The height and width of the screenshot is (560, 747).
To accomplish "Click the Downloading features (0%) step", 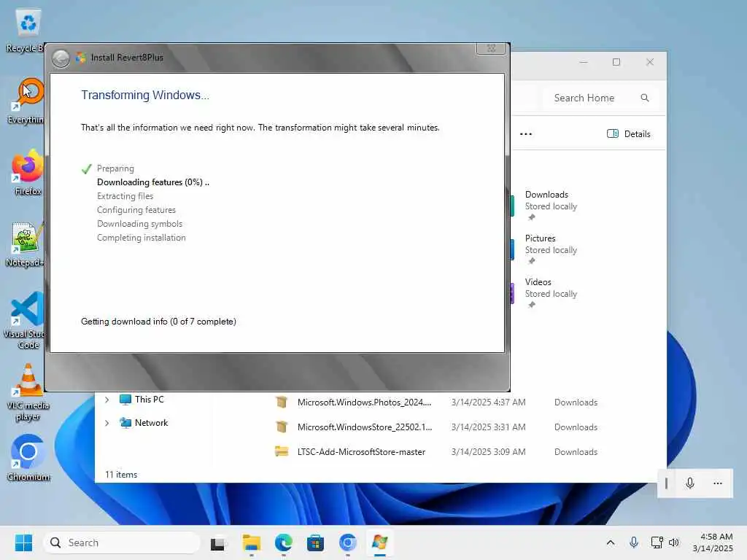I will [x=153, y=182].
